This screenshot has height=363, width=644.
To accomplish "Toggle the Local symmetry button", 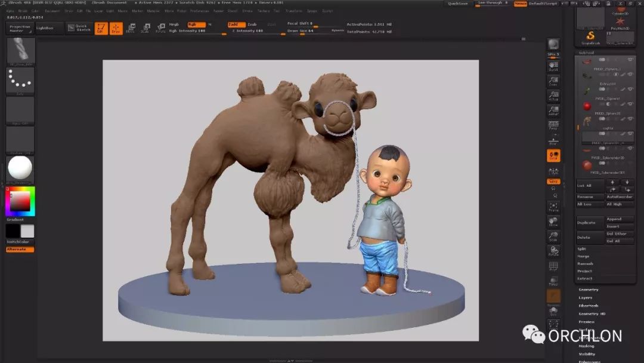I will 553,156.
